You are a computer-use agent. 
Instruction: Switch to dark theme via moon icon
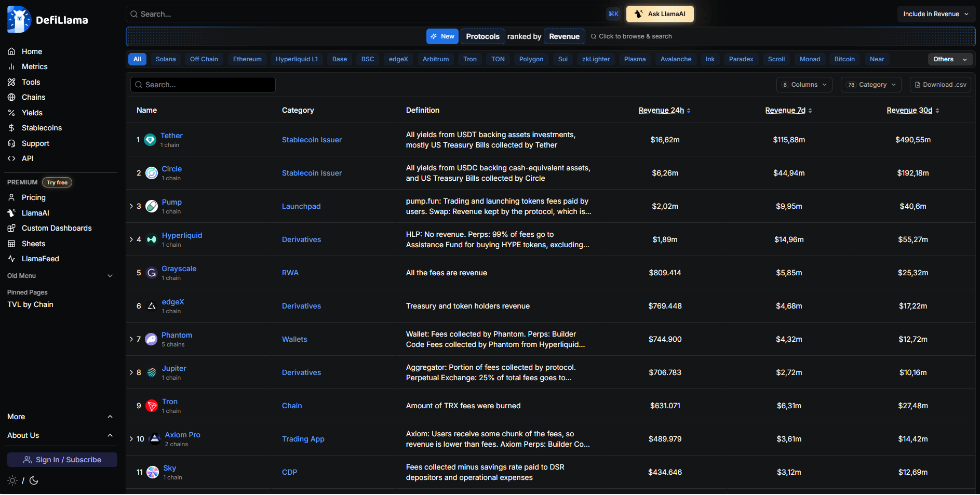[x=34, y=480]
